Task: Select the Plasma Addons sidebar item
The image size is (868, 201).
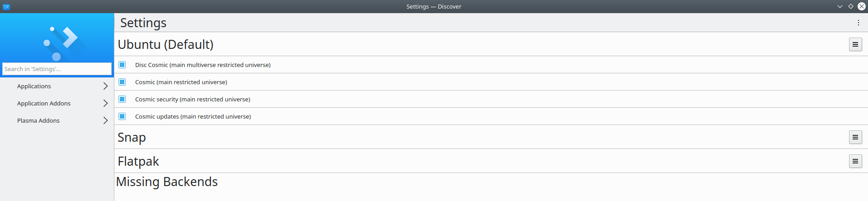Action: (x=57, y=120)
